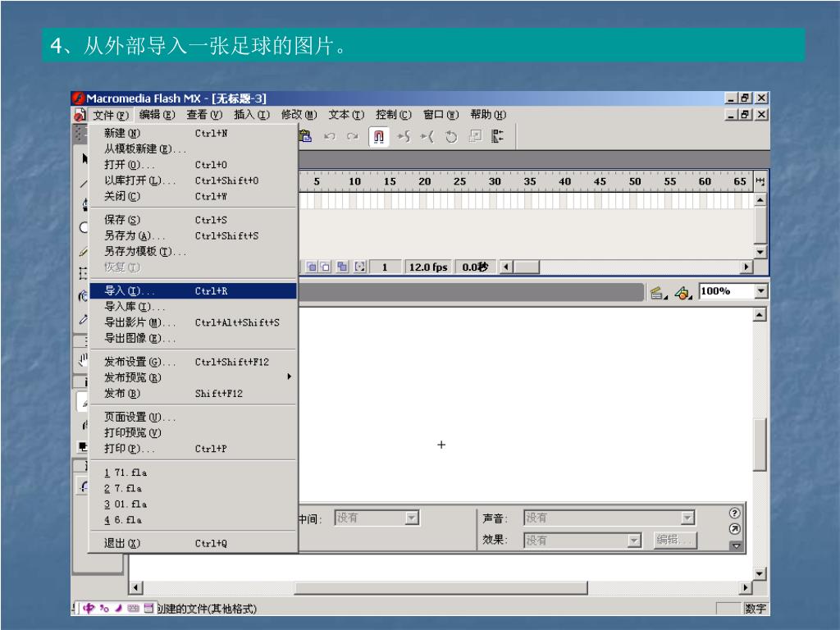Viewport: 840px width, 630px height.
Task: Click the align toolbar icon
Action: pos(498,137)
